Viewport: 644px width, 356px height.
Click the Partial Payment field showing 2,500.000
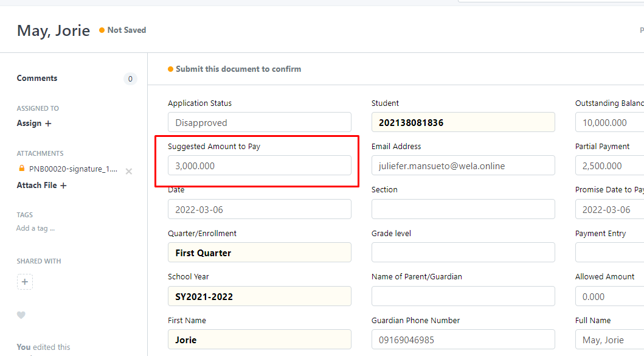click(609, 166)
